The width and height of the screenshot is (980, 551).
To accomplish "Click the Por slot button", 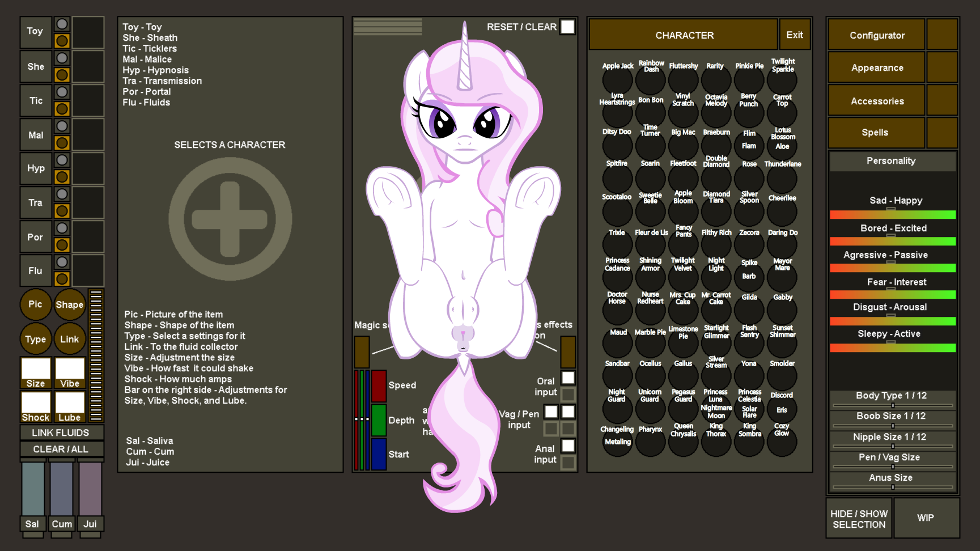I will pyautogui.click(x=36, y=237).
